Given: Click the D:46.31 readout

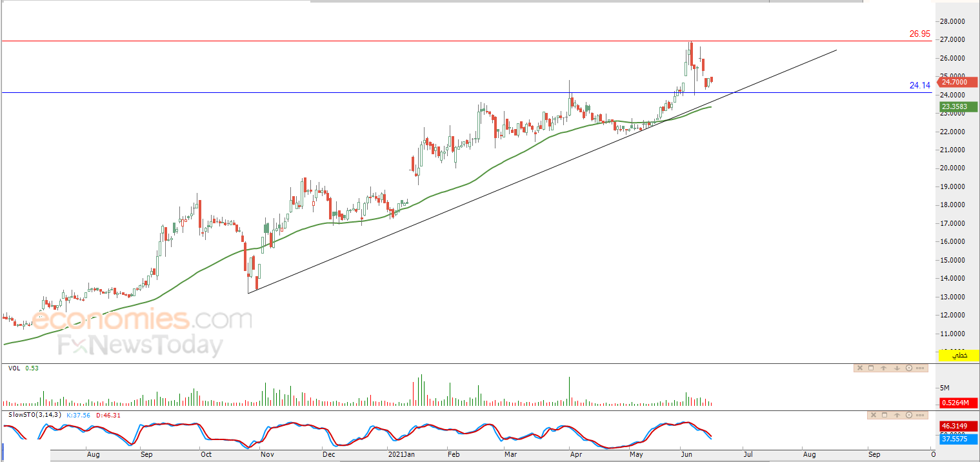Looking at the screenshot, I should 108,415.
